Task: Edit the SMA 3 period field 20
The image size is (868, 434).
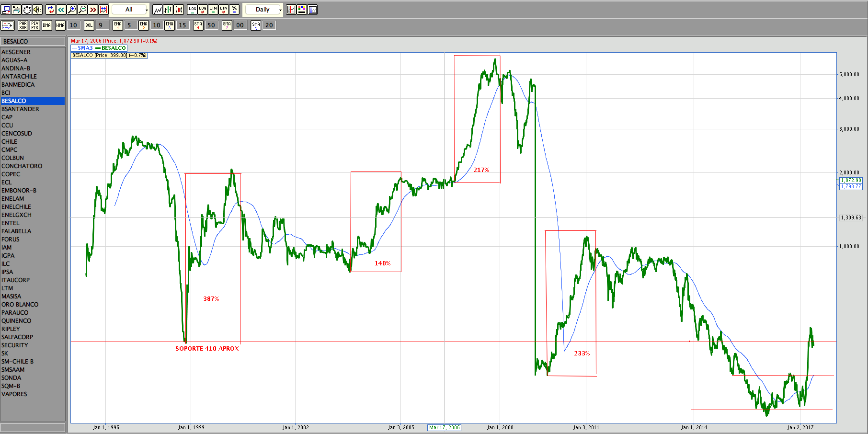Action: (269, 25)
